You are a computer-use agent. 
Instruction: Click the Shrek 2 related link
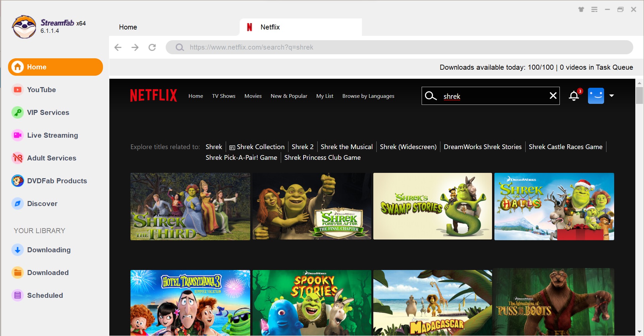click(303, 147)
